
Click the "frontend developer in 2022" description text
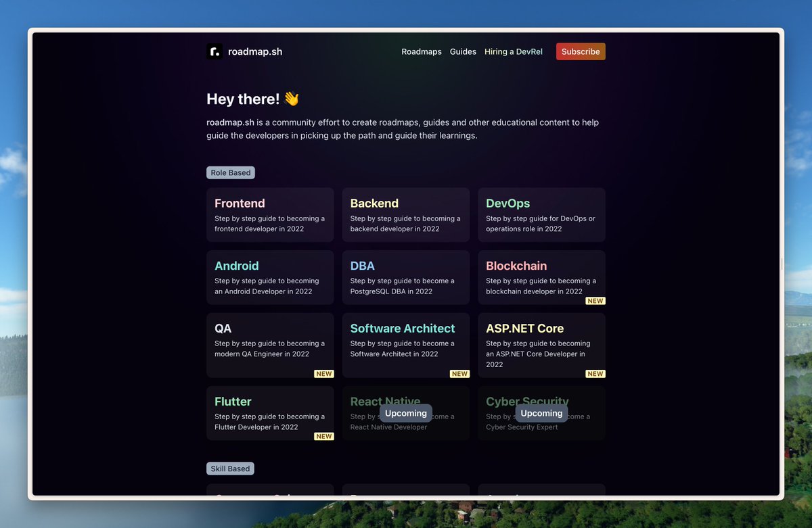coord(259,229)
